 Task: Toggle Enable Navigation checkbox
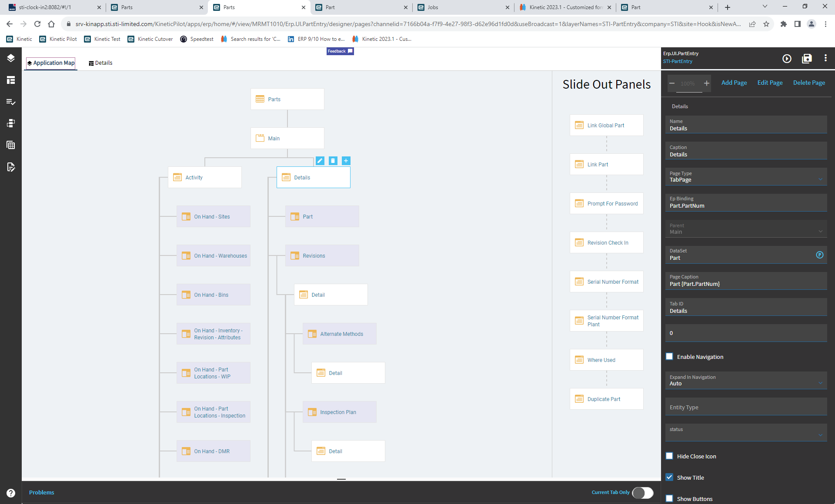click(x=669, y=357)
